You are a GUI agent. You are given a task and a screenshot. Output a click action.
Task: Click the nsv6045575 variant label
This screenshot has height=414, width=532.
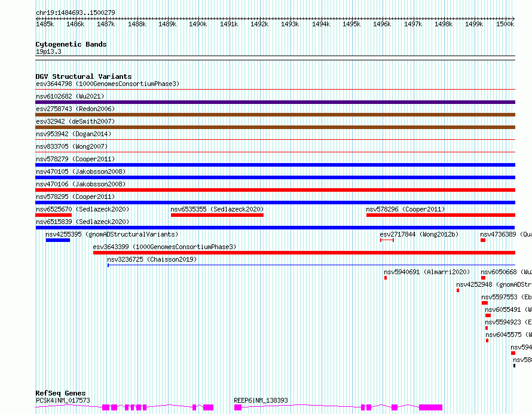pos(509,335)
